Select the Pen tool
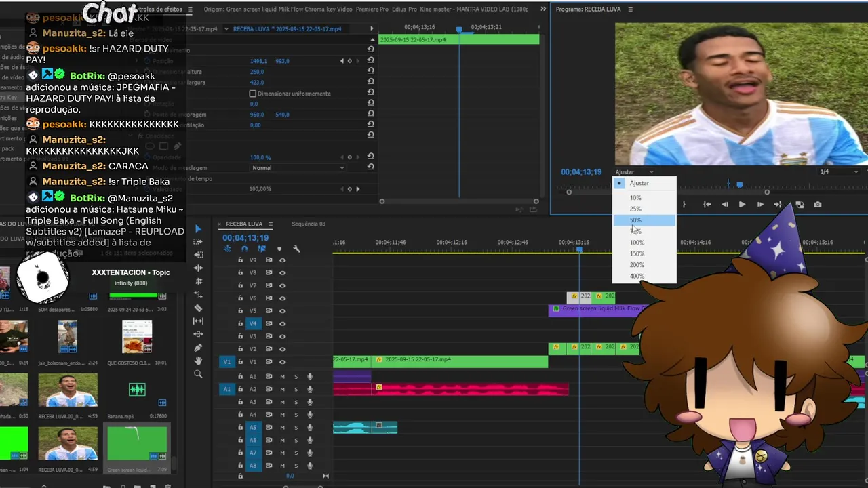The width and height of the screenshot is (868, 488). tap(198, 348)
